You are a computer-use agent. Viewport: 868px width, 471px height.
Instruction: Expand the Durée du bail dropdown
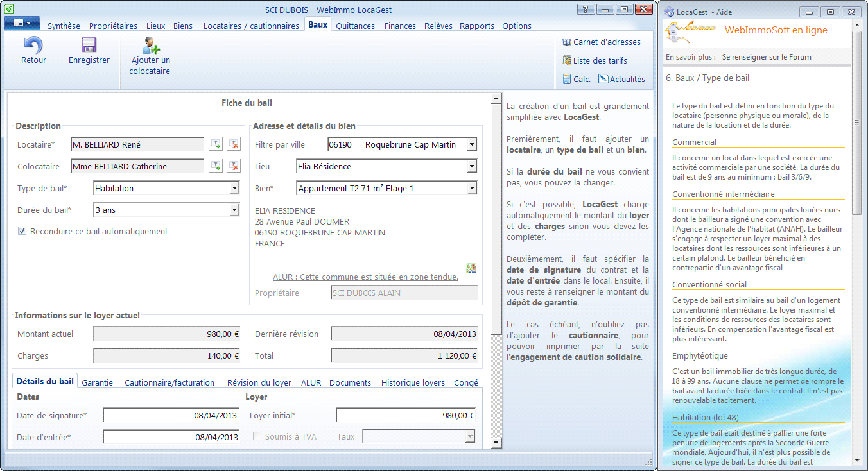pos(234,210)
